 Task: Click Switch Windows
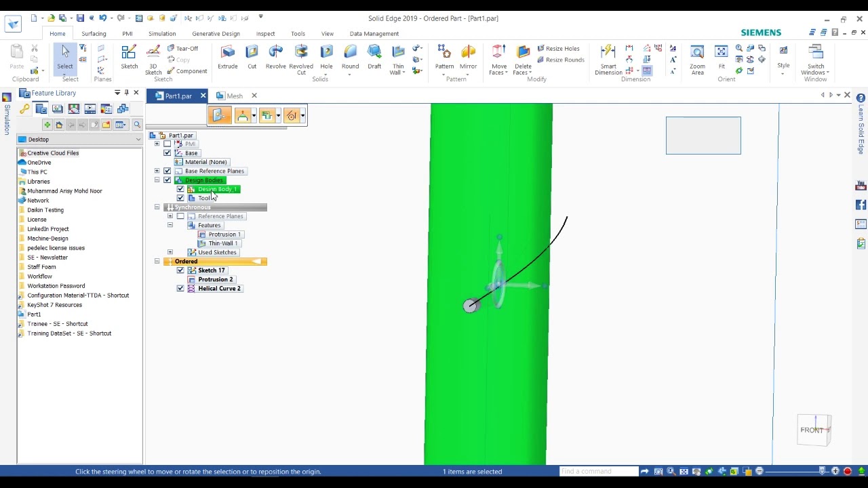815,60
